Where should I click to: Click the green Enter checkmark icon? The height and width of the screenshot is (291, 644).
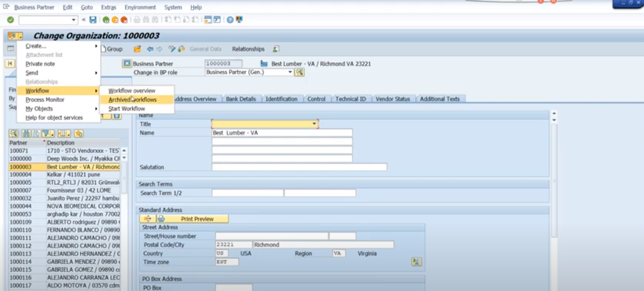(10, 20)
